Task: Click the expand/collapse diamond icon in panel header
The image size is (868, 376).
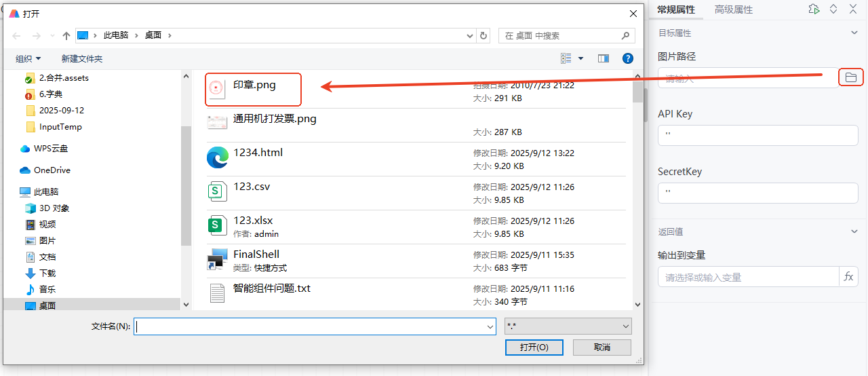Action: 833,9
